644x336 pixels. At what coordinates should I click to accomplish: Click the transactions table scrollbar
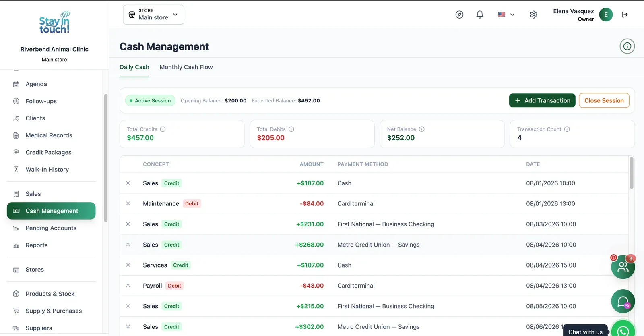click(x=632, y=173)
